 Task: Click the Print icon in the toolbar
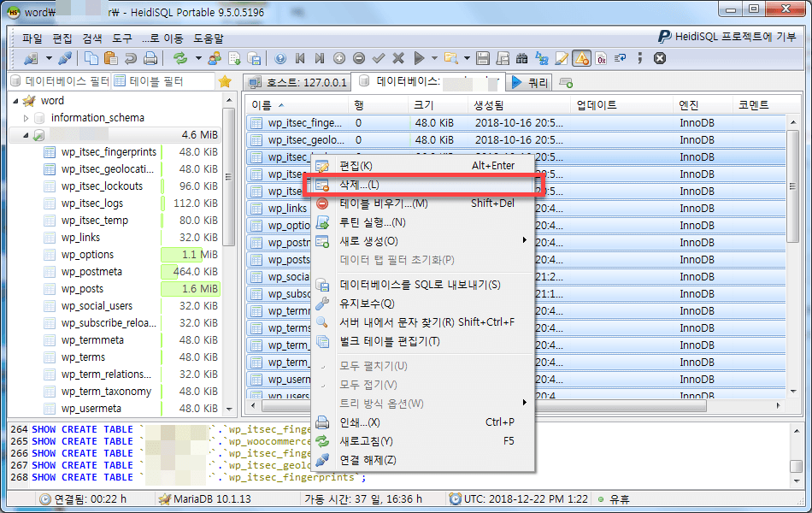[150, 58]
